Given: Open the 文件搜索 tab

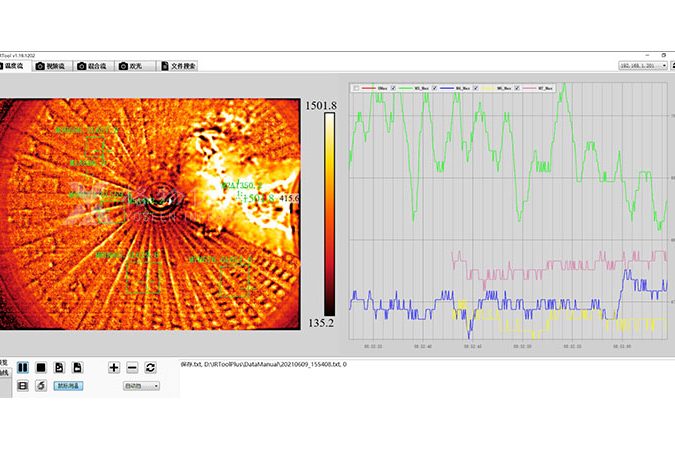Looking at the screenshot, I should click(x=178, y=66).
